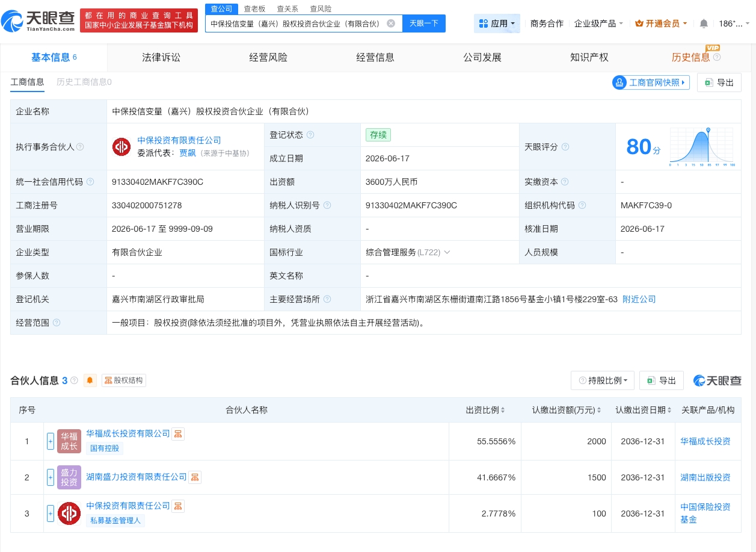
Task: Click 中保投资 logo in 执行事务合伙人 row
Action: (x=121, y=147)
